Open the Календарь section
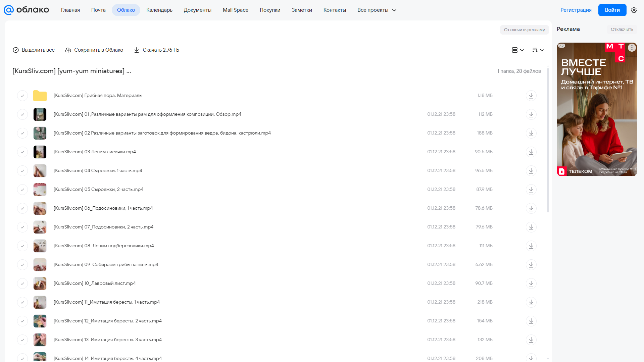The height and width of the screenshot is (362, 644). tap(159, 10)
